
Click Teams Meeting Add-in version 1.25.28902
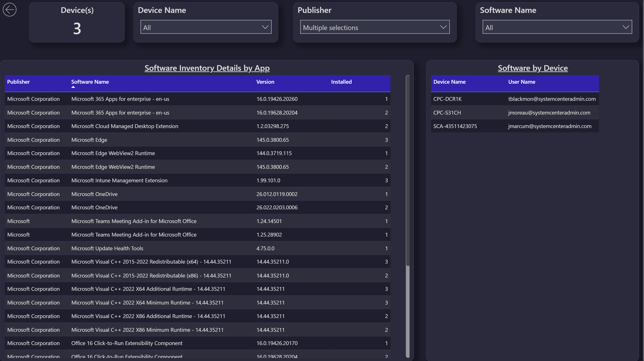click(x=269, y=235)
